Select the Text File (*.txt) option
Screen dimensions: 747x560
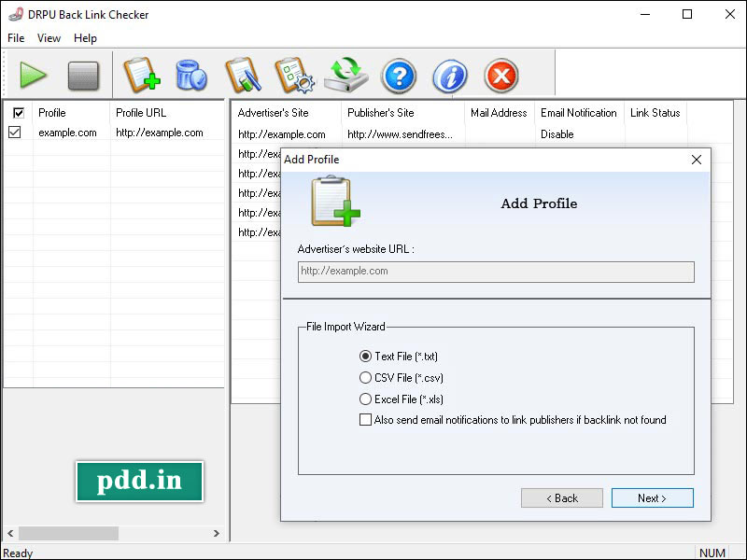[x=365, y=357]
